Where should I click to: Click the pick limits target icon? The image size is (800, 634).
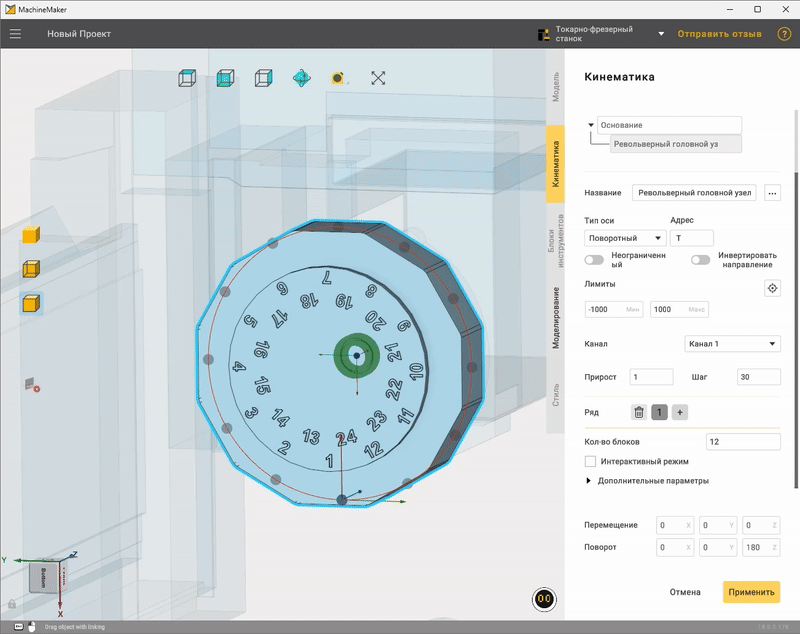pos(772,288)
